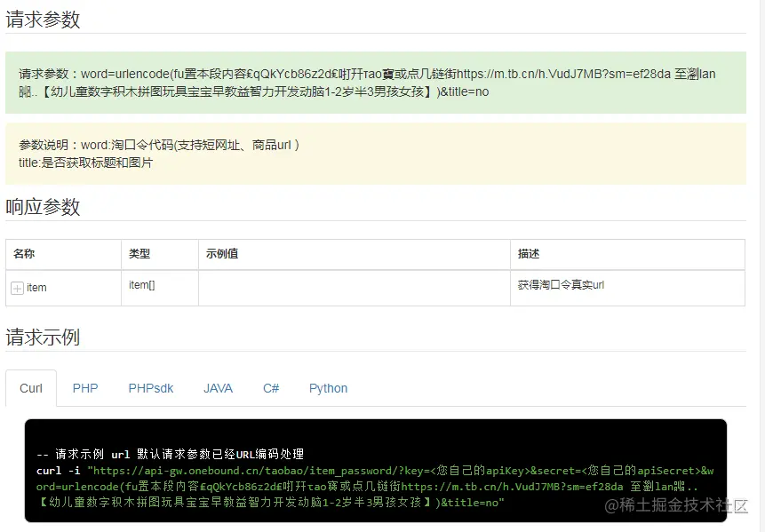Click the 描述 column header
765x532 pixels.
point(627,254)
